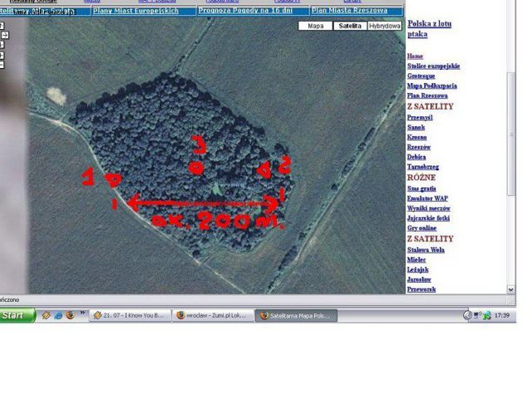
Task: Open Emulator WAP link
Action: click(427, 198)
